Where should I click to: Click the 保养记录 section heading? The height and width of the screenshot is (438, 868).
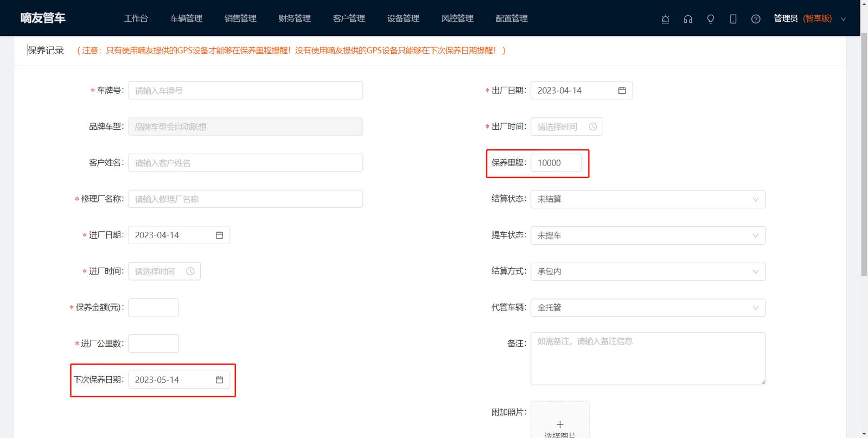point(46,50)
